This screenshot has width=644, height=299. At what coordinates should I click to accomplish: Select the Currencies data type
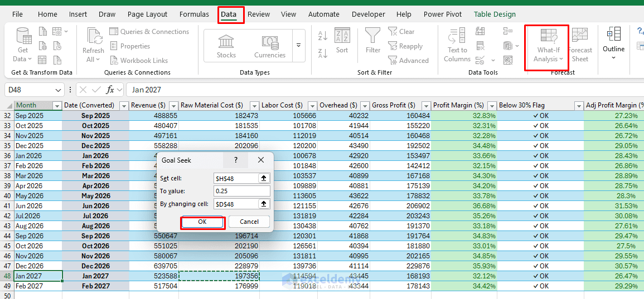[x=270, y=46]
